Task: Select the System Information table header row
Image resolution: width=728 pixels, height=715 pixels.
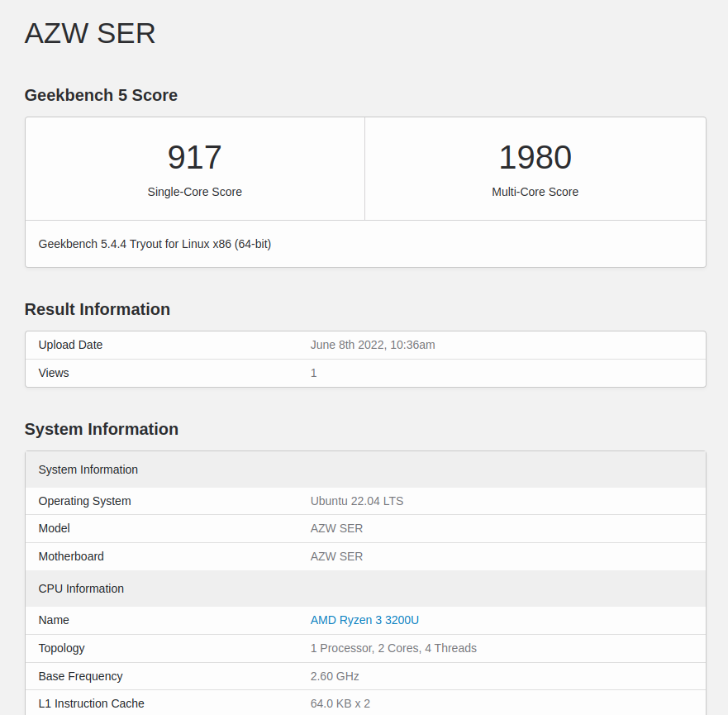Action: [x=365, y=470]
